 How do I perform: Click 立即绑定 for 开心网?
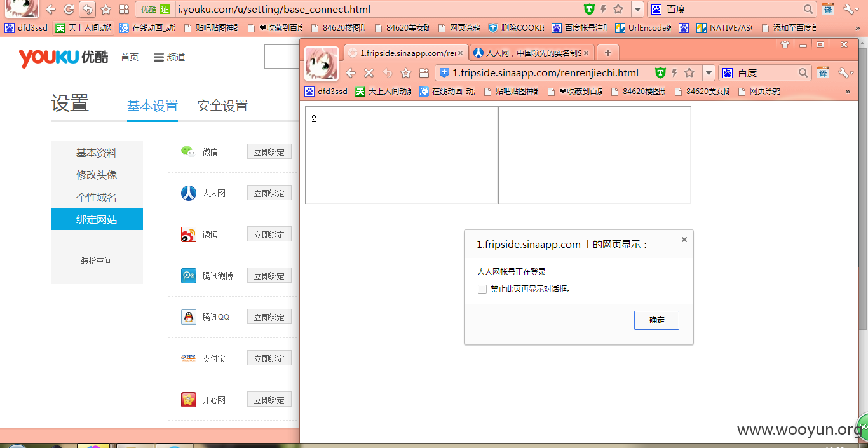click(269, 400)
